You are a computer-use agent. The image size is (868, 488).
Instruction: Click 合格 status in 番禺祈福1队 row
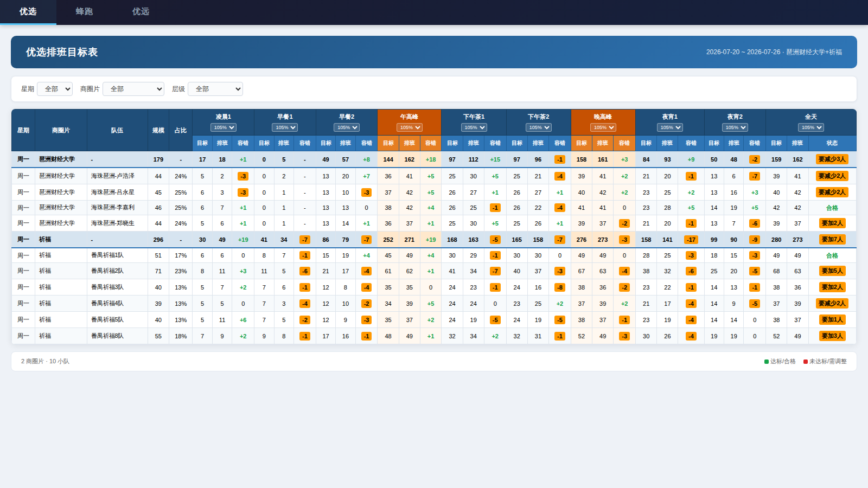(832, 256)
